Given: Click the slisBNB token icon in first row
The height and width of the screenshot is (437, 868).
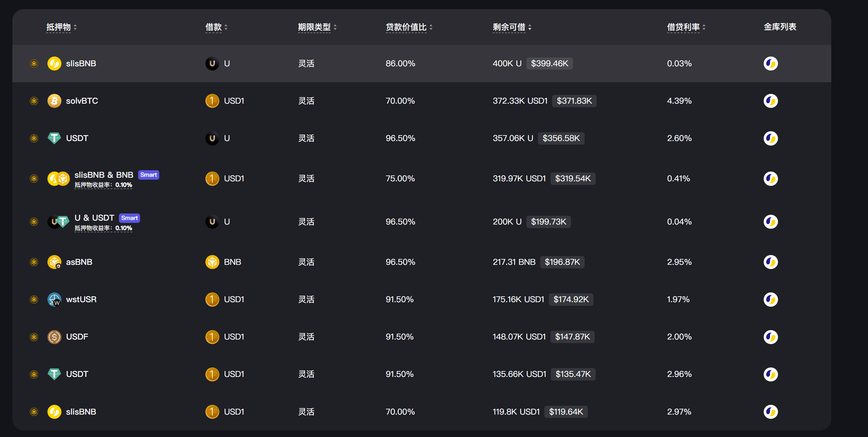Looking at the screenshot, I should click(x=54, y=63).
